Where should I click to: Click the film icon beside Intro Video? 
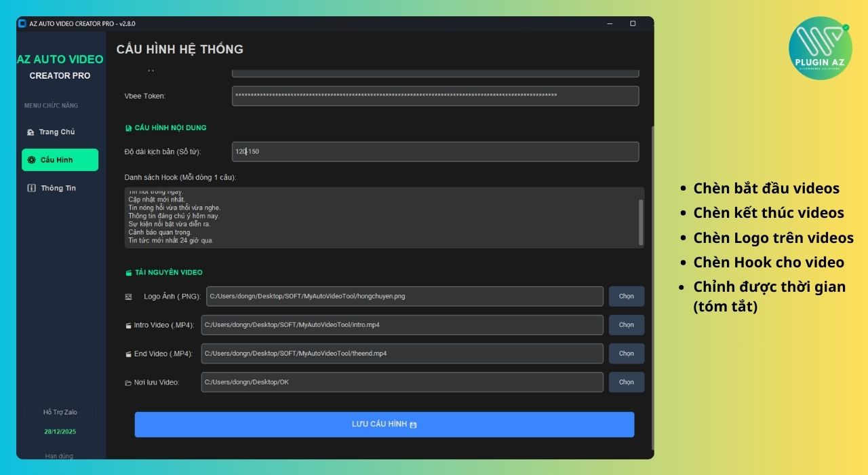pos(127,325)
